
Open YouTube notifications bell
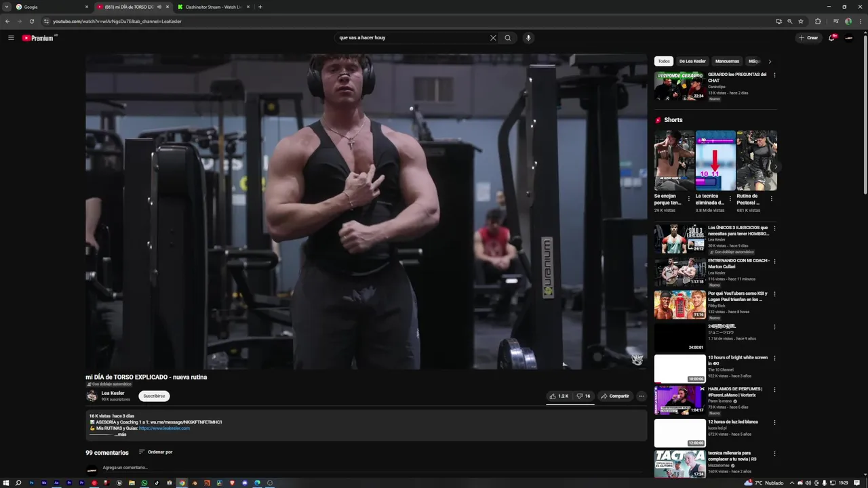tap(831, 38)
